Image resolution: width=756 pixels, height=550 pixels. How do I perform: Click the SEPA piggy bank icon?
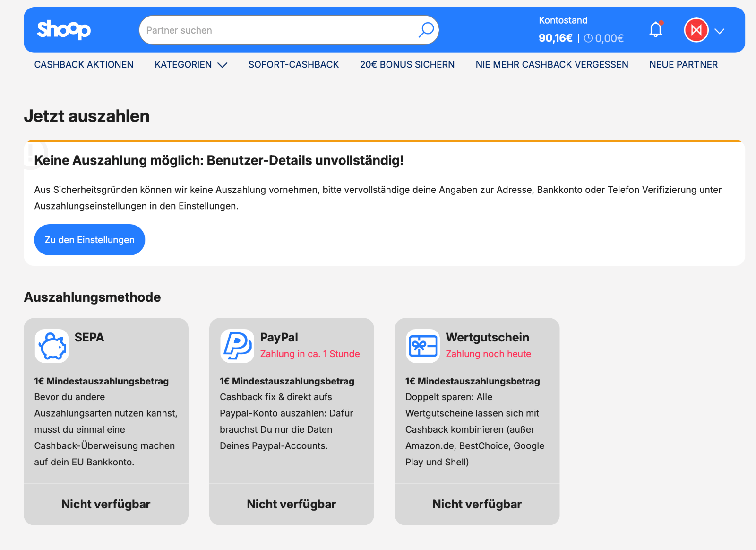click(x=52, y=346)
